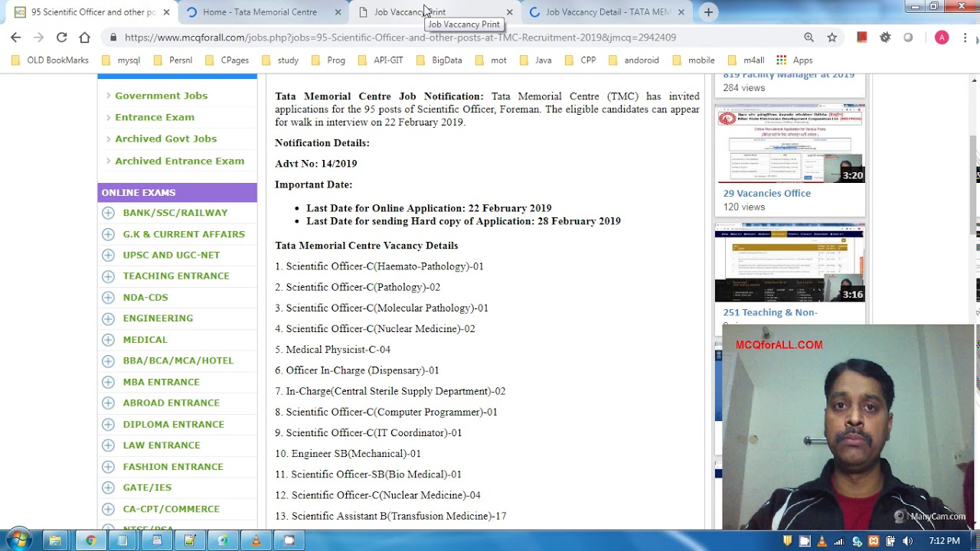The height and width of the screenshot is (551, 980).
Task: Expand UPSC AND UGC-NET plus icon
Action: click(x=108, y=255)
